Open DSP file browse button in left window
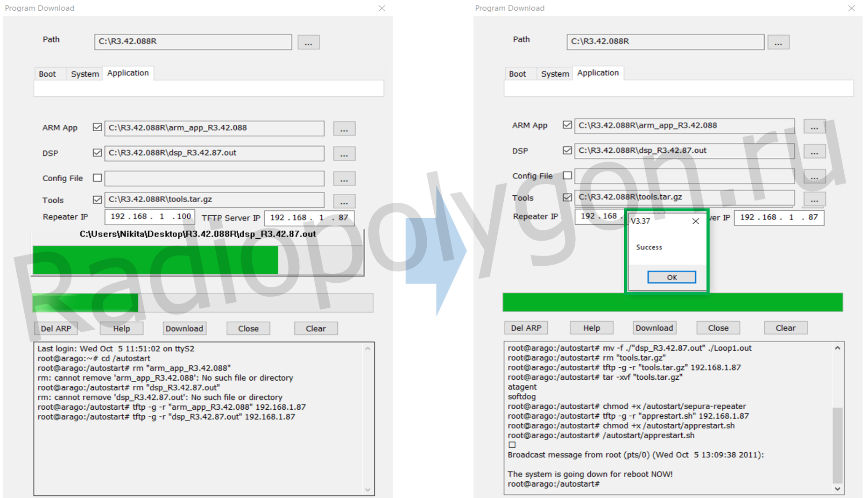The height and width of the screenshot is (498, 868). [344, 154]
